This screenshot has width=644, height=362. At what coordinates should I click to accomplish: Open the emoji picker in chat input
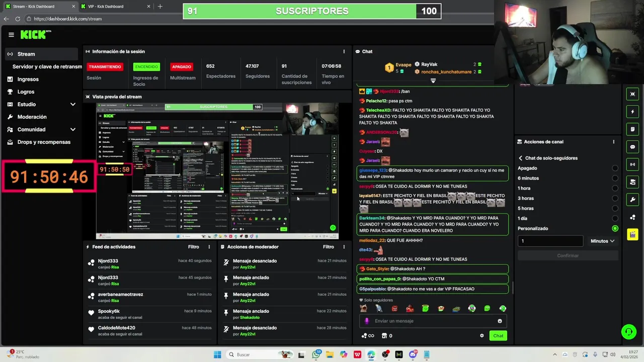(x=500, y=321)
